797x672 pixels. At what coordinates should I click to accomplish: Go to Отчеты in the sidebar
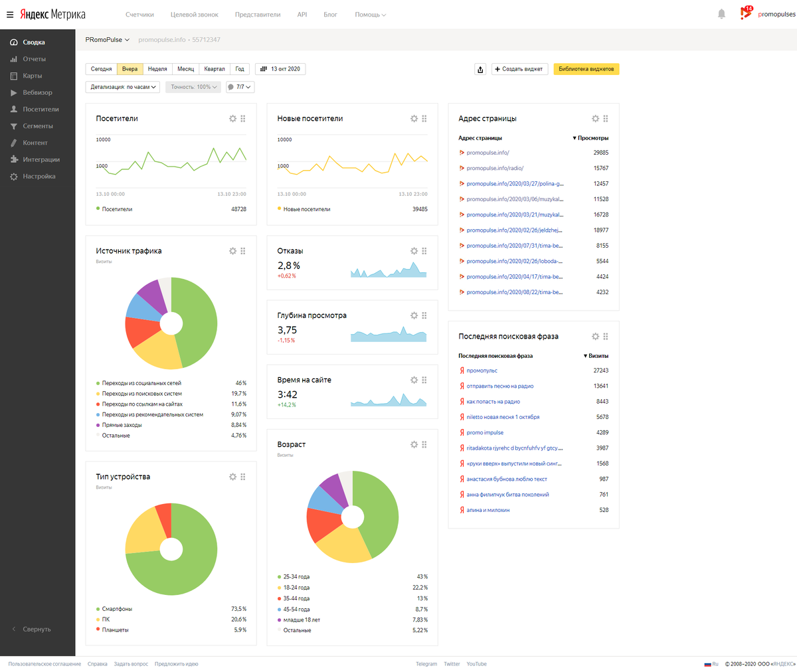[34, 59]
